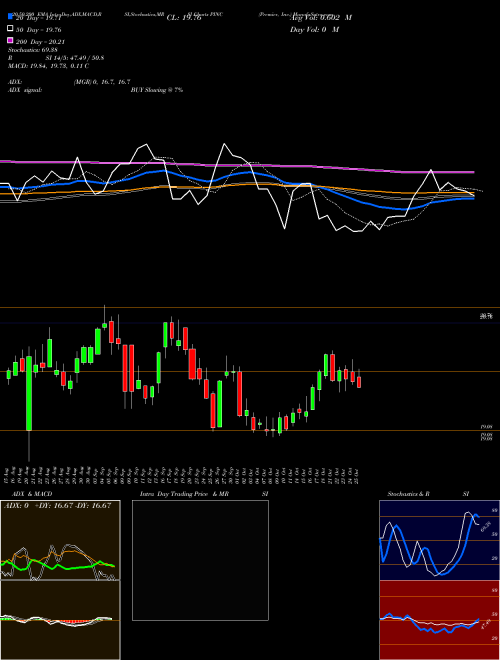Click the magenta 200-day moving average line
Screen dimensions: 500x660
tap(237, 165)
